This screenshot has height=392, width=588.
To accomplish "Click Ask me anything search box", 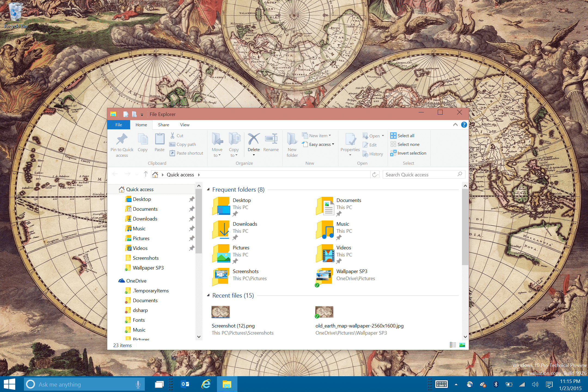I will tap(84, 384).
